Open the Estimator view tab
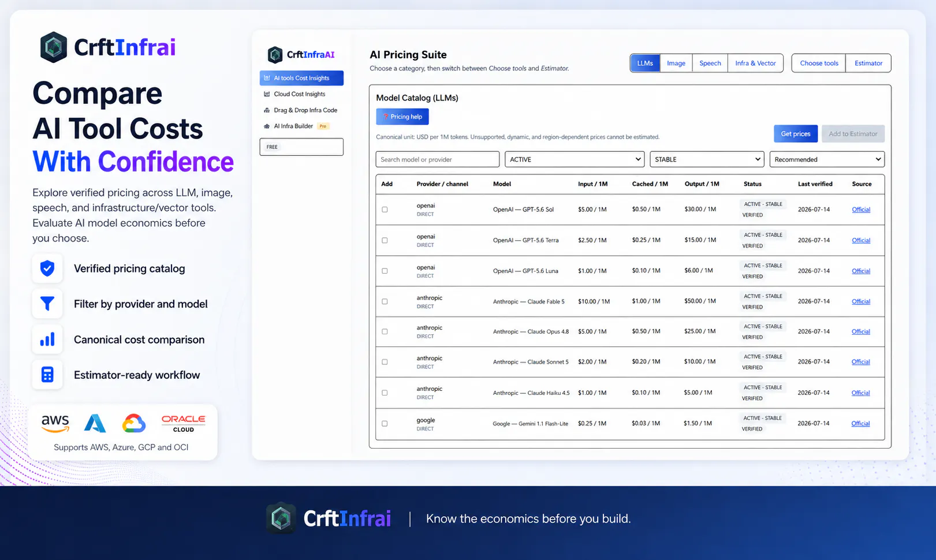Screen dimensions: 936x560 868,63
